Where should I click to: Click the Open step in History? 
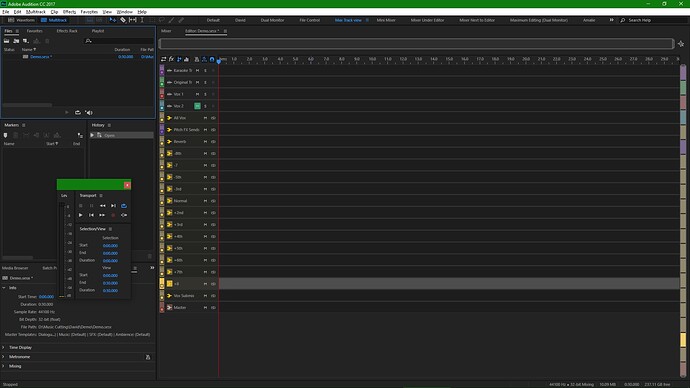pyautogui.click(x=121, y=135)
